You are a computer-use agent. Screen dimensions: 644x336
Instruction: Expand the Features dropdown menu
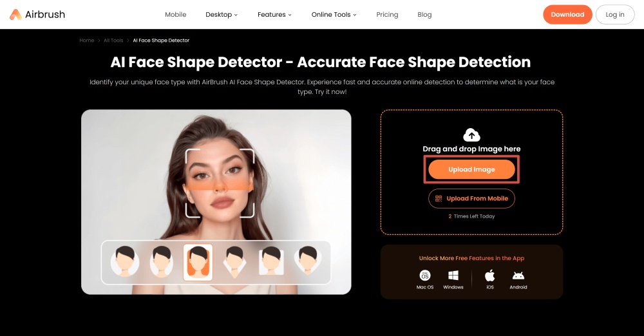274,14
